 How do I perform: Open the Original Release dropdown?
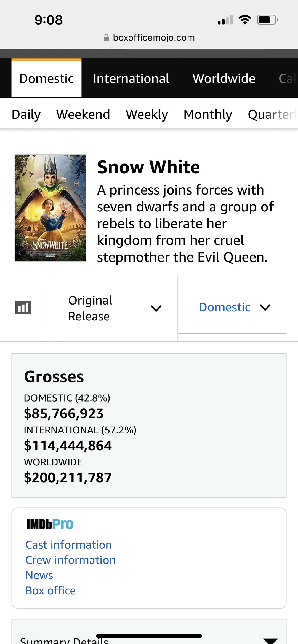pyautogui.click(x=115, y=308)
